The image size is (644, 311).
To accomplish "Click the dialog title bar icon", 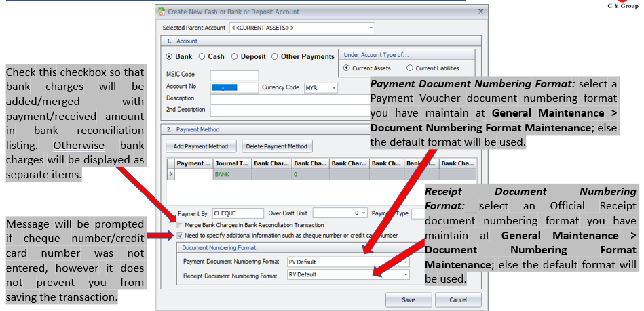I will pos(161,12).
